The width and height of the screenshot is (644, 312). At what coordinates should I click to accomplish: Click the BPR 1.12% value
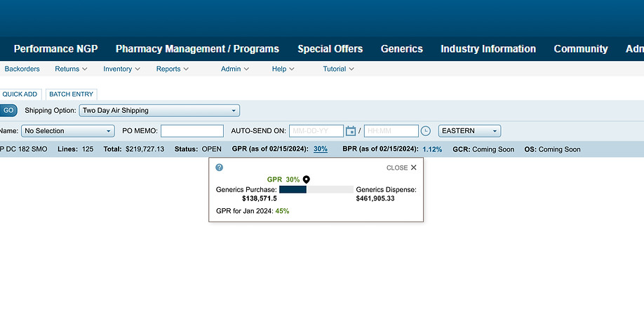pyautogui.click(x=432, y=149)
